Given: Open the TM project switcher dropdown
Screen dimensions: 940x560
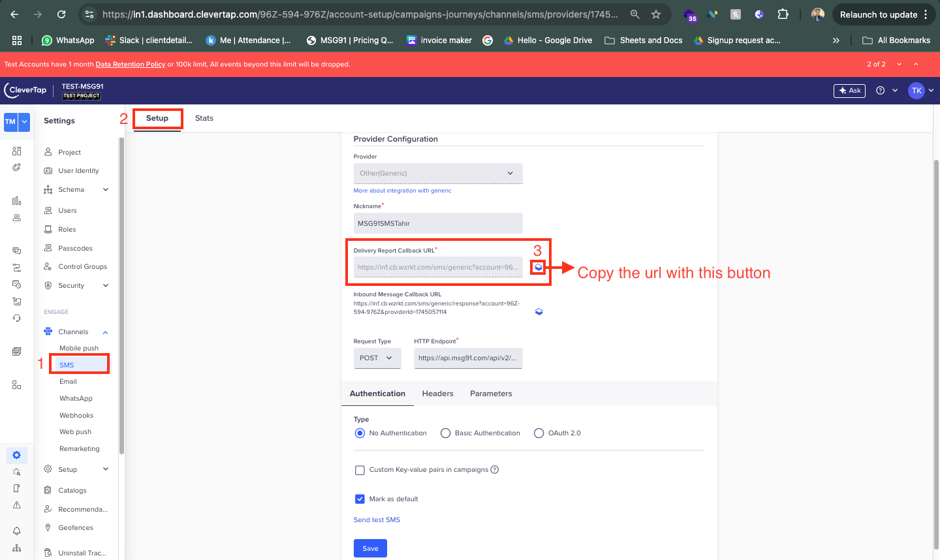Looking at the screenshot, I should [x=24, y=122].
